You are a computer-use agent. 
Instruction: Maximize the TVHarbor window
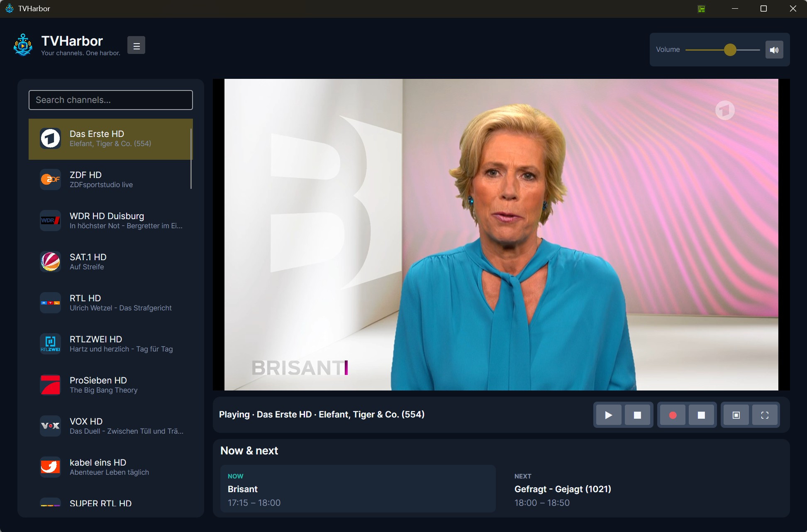(x=763, y=9)
